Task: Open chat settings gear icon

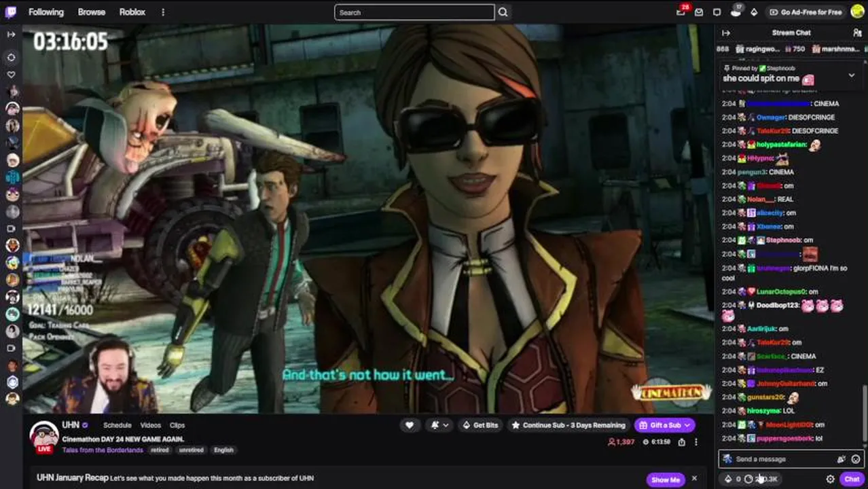Action: [830, 479]
